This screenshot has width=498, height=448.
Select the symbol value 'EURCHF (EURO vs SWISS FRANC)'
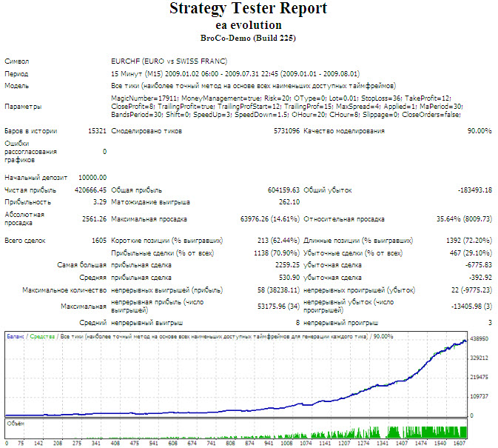pos(169,61)
